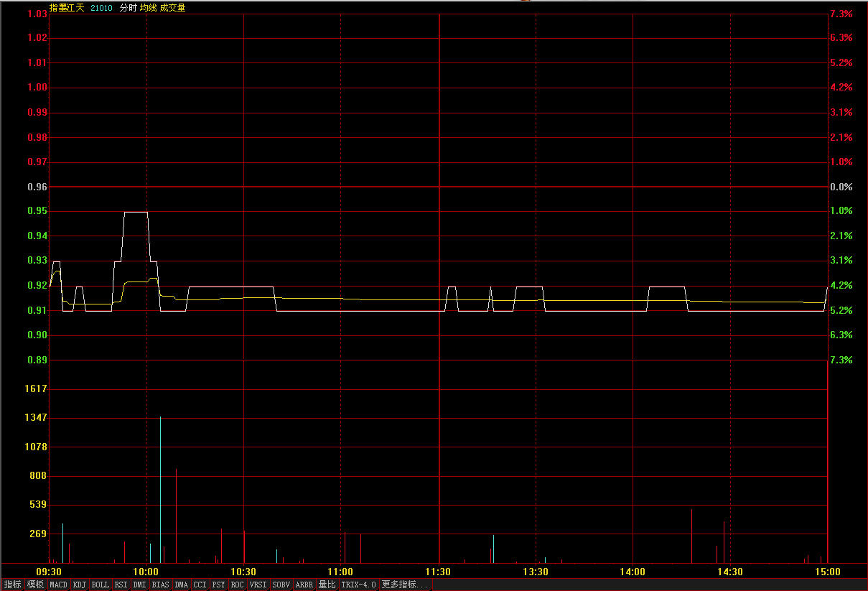This screenshot has width=868, height=591.
Task: Choose the DMA indicator tab
Action: pos(182,585)
